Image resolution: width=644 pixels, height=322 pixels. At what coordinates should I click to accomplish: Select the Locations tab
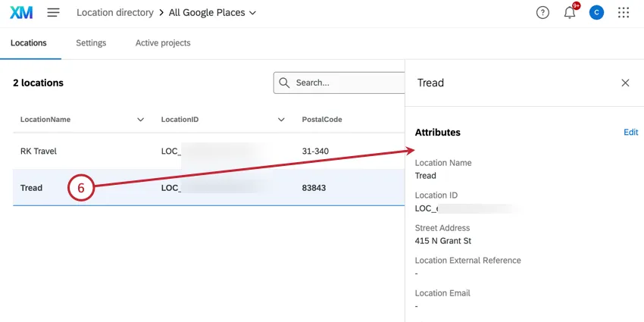point(29,43)
